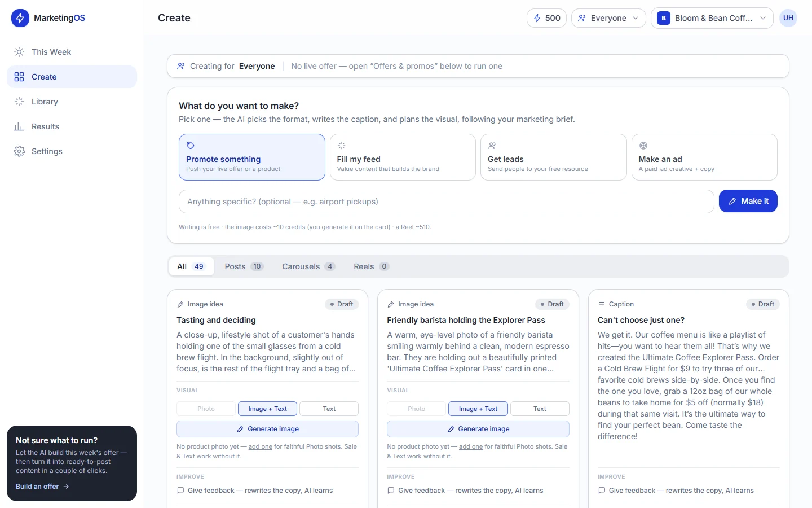Screen dimensions: 812x508
Task: Go to the Library page
Action: pos(72,102)
